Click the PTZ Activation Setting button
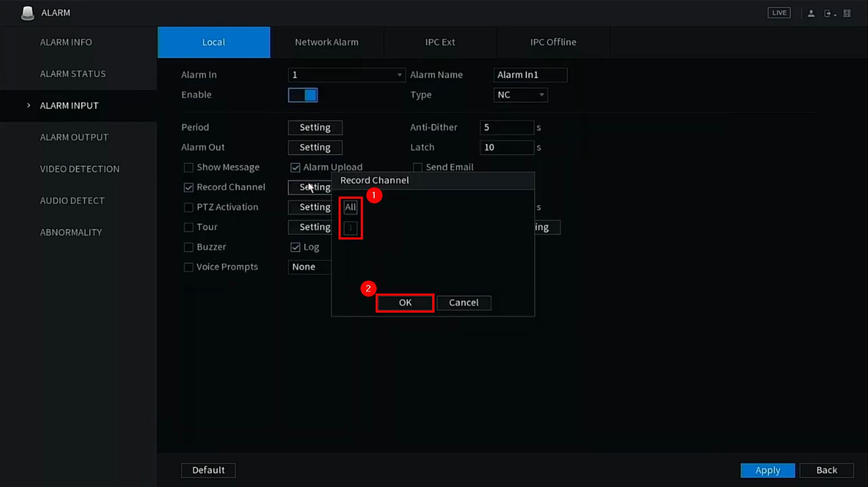 tap(310, 207)
